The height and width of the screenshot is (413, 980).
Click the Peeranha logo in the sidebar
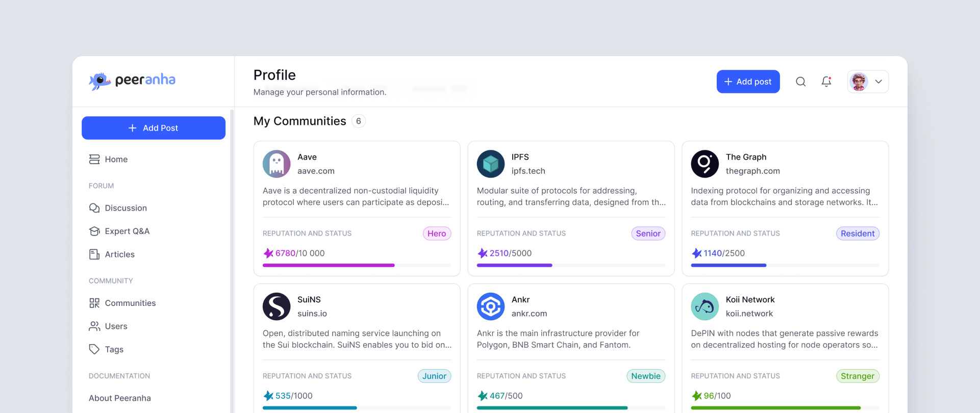click(132, 81)
